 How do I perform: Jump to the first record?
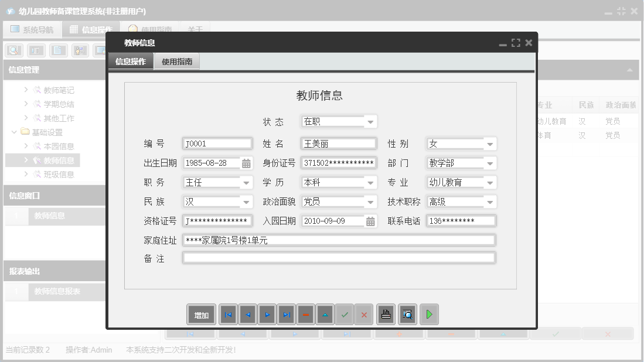(228, 315)
